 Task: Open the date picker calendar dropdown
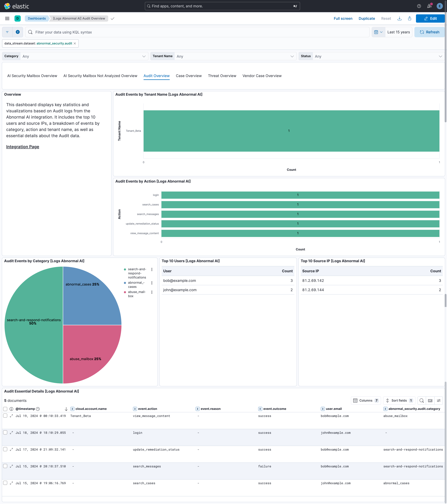tap(378, 32)
